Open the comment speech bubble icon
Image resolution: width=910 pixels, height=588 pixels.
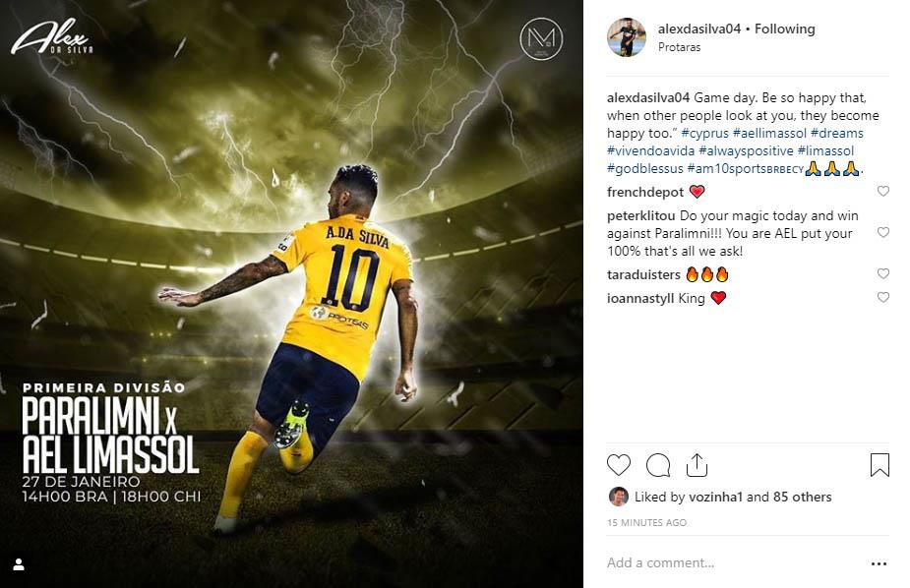point(658,465)
